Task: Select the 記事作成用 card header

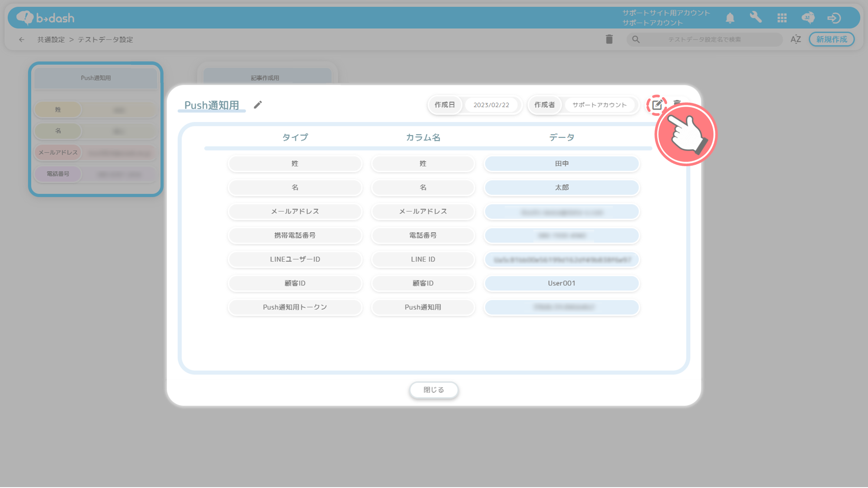Action: coord(265,77)
